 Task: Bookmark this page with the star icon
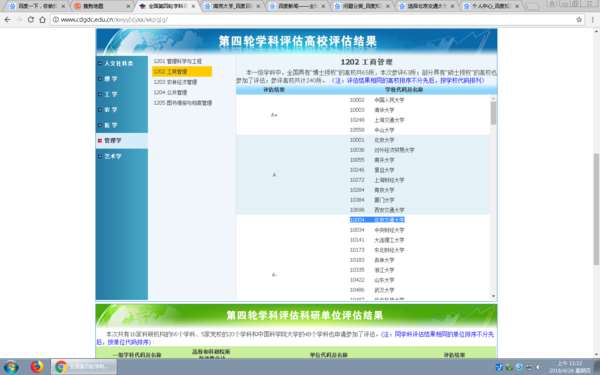[x=579, y=20]
